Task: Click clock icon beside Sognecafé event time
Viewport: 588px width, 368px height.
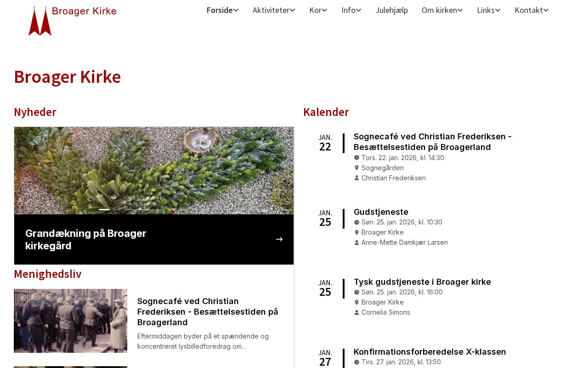Action: [x=356, y=158]
